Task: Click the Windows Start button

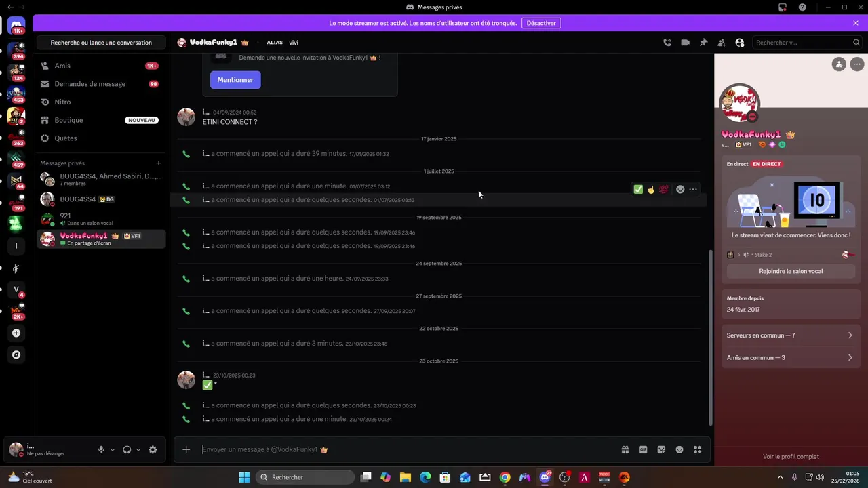Action: click(244, 477)
